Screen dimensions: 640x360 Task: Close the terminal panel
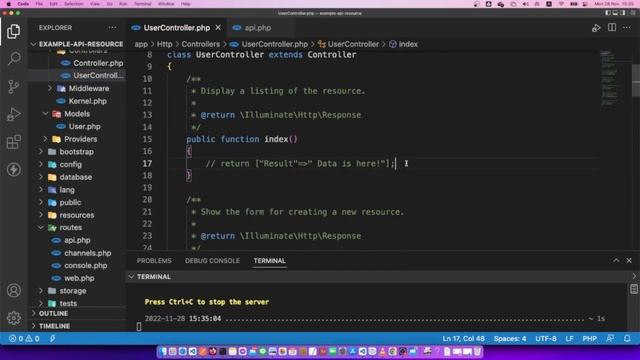coord(629,260)
